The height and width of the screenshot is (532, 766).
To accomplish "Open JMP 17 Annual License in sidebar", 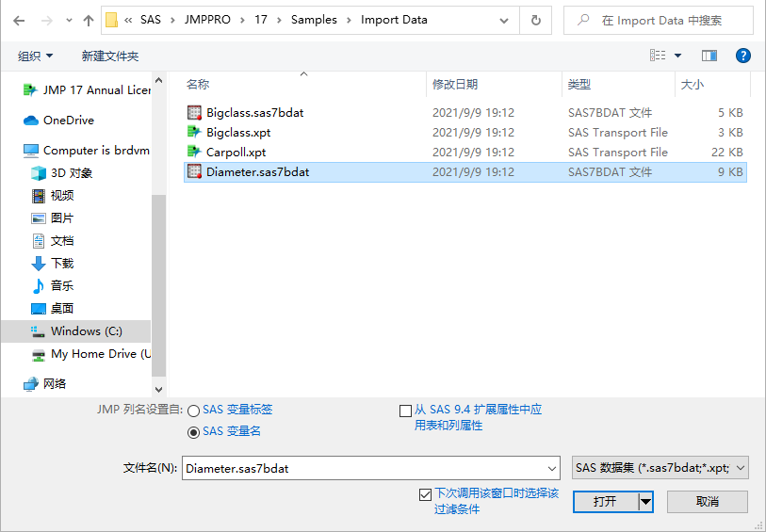I will (x=87, y=90).
